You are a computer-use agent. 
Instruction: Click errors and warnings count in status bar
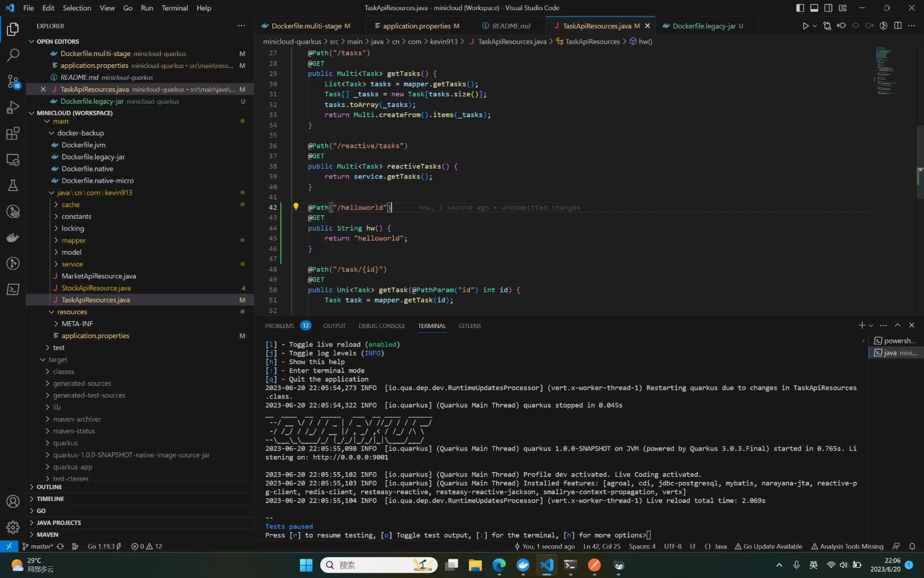coord(147,546)
